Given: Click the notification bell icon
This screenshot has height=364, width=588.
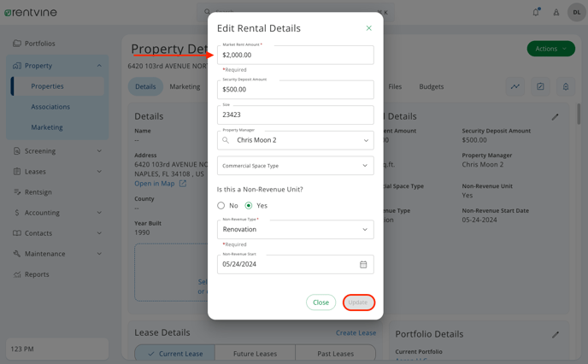Looking at the screenshot, I should pos(536,12).
